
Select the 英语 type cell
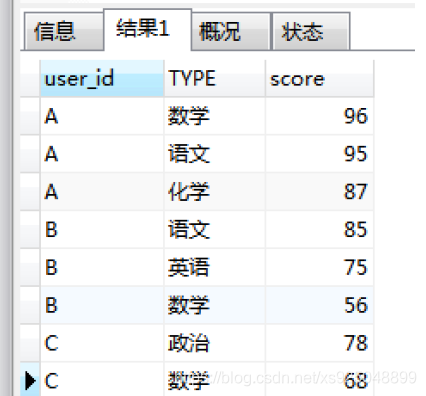pyautogui.click(x=215, y=267)
